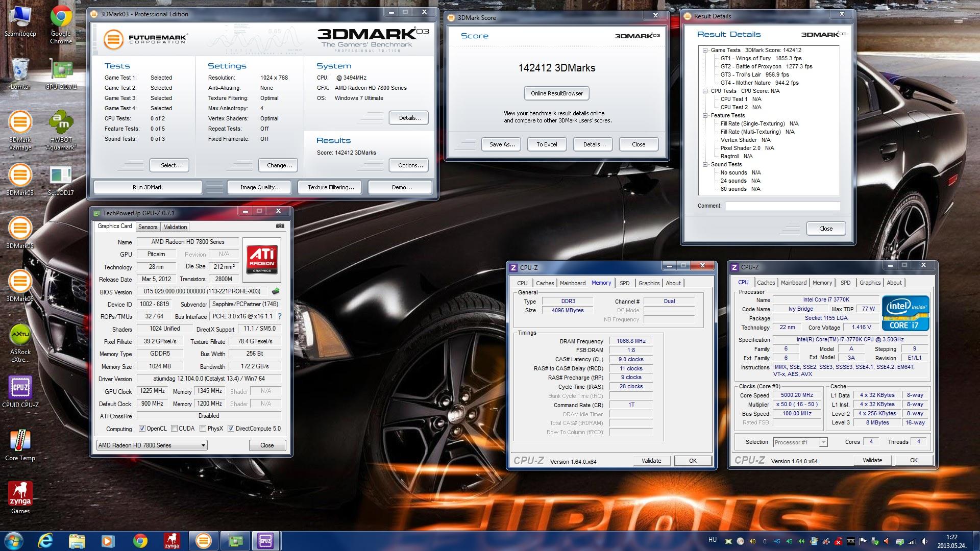Click the BIOS save chip icon in GPU-Z
This screenshot has height=551, width=980.
click(276, 291)
